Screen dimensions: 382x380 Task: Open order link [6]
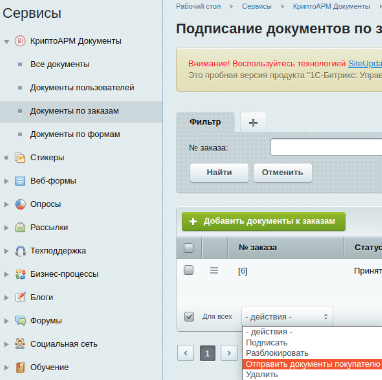click(243, 271)
